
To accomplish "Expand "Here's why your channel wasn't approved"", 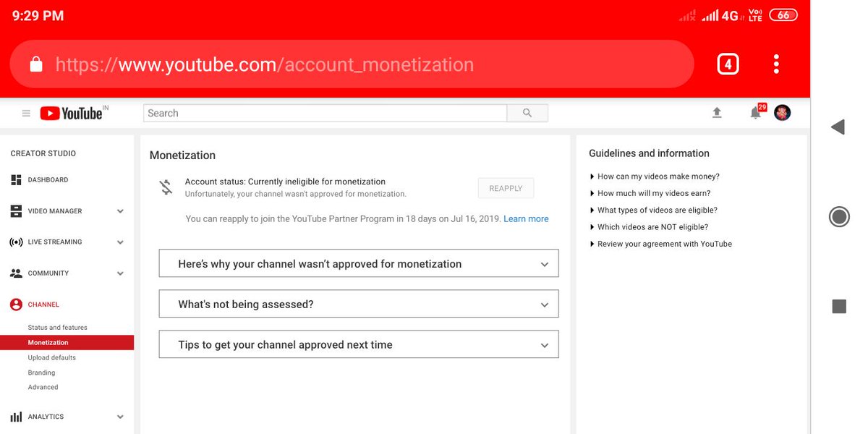I will (x=359, y=264).
